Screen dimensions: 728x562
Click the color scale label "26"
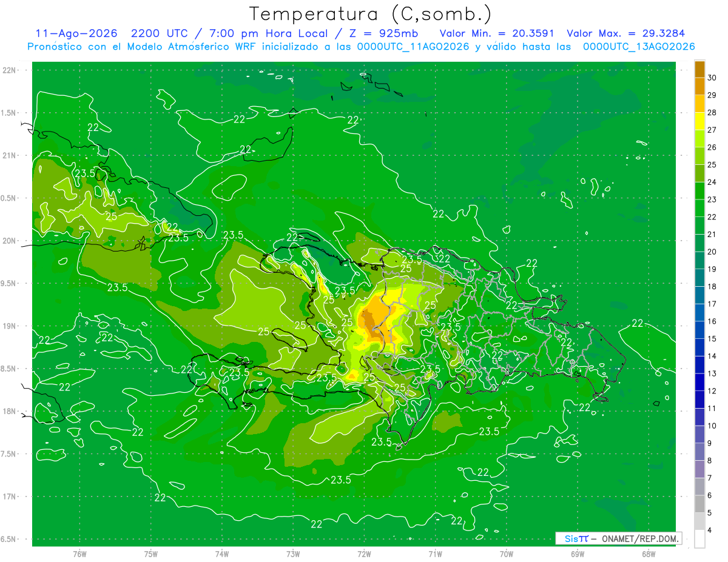[712, 147]
